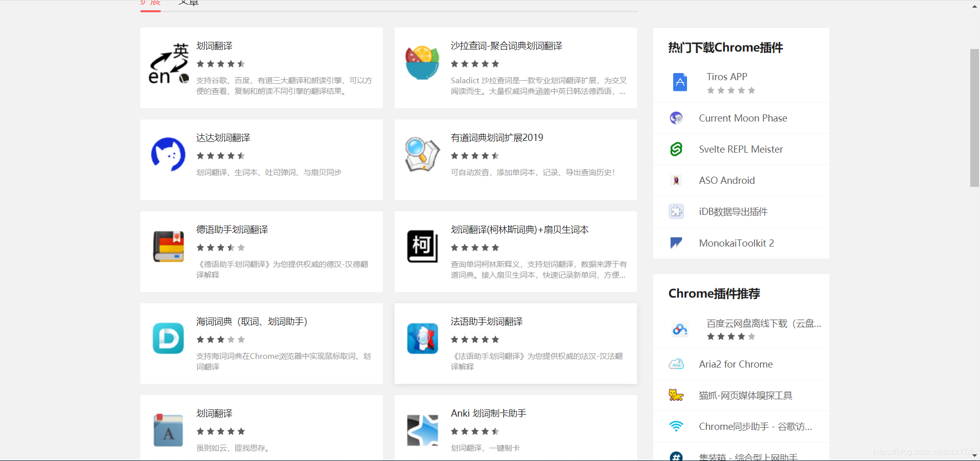
Task: Click the 法语助手 French flag icon
Action: point(422,338)
